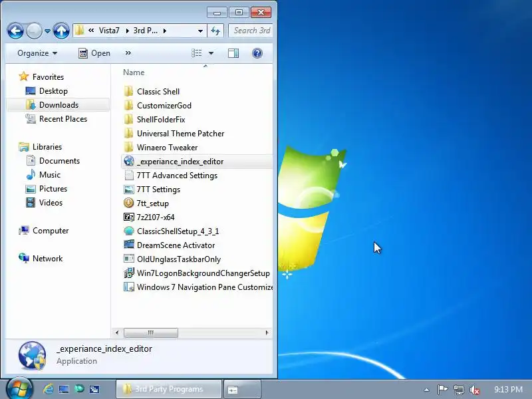Select the Universal Theme Patcher folder icon
532x399 pixels.
tap(128, 133)
